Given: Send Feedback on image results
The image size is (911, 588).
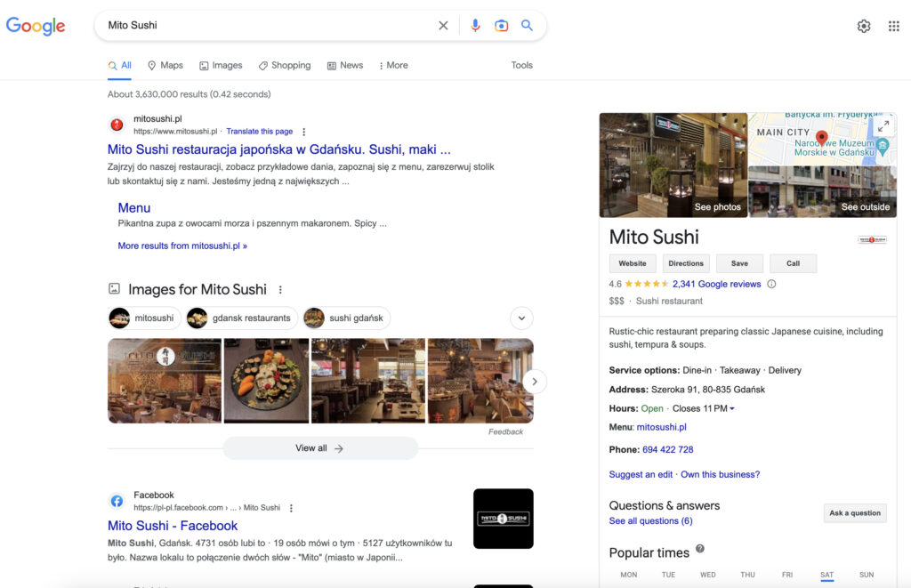Looking at the screenshot, I should (x=505, y=431).
